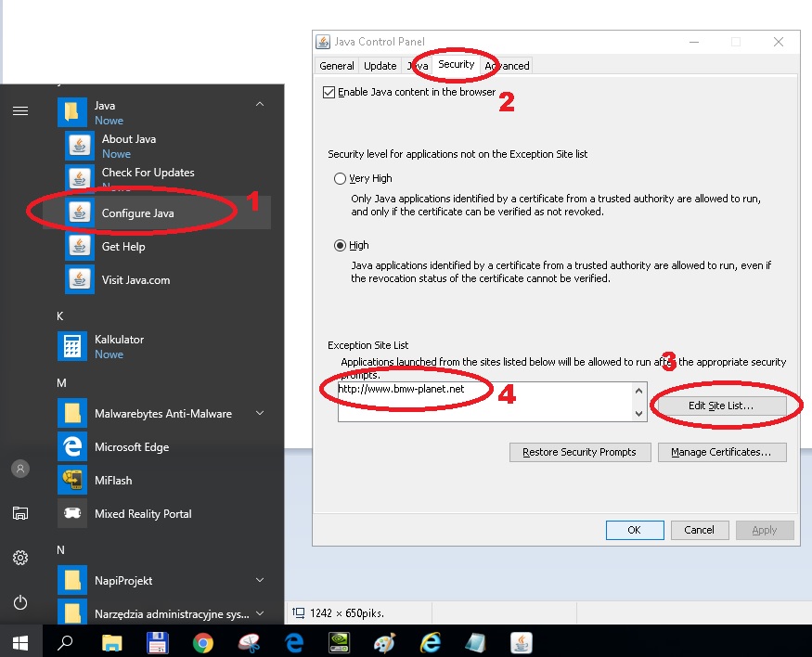This screenshot has width=812, height=657.
Task: Click Manage Certificates button
Action: tap(721, 452)
